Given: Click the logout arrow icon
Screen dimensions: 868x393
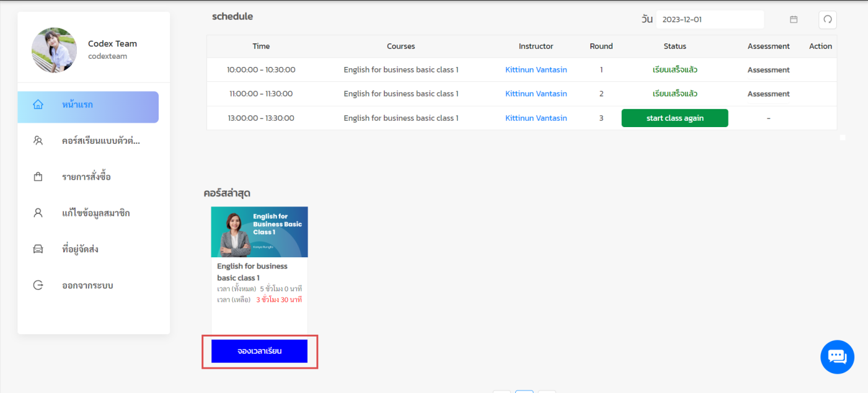Looking at the screenshot, I should (38, 285).
